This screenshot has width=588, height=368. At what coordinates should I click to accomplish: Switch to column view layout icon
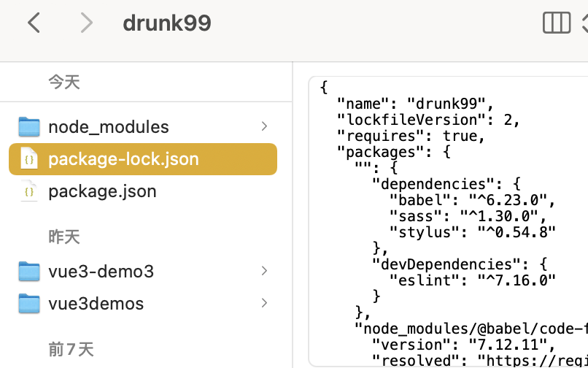pos(557,23)
